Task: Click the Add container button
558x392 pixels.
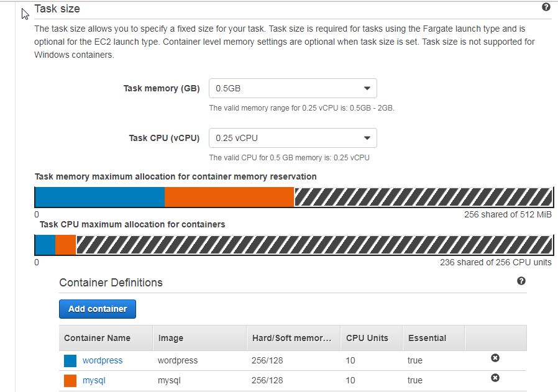Action: (x=98, y=309)
